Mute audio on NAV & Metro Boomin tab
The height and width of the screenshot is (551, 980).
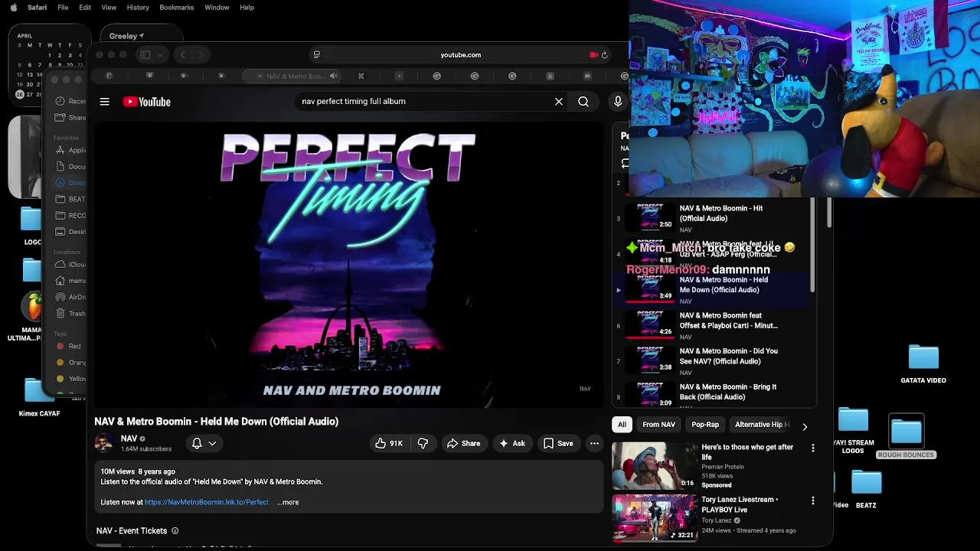(334, 76)
